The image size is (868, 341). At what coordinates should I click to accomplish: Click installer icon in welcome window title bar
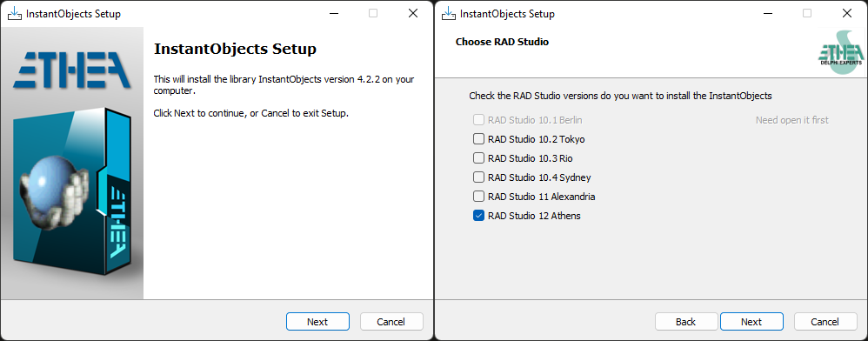[15, 14]
